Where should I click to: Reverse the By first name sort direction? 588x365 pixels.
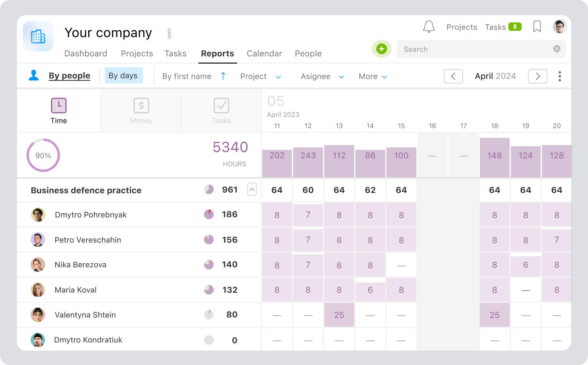click(223, 76)
